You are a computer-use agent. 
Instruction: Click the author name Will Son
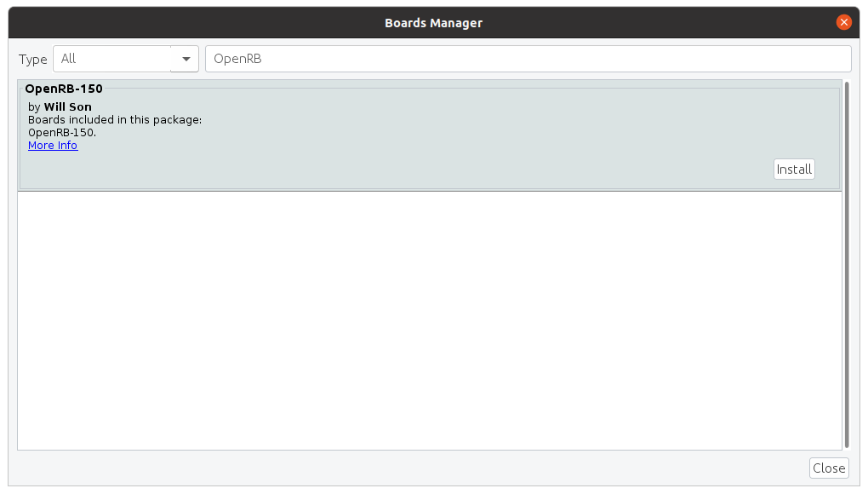click(x=68, y=107)
